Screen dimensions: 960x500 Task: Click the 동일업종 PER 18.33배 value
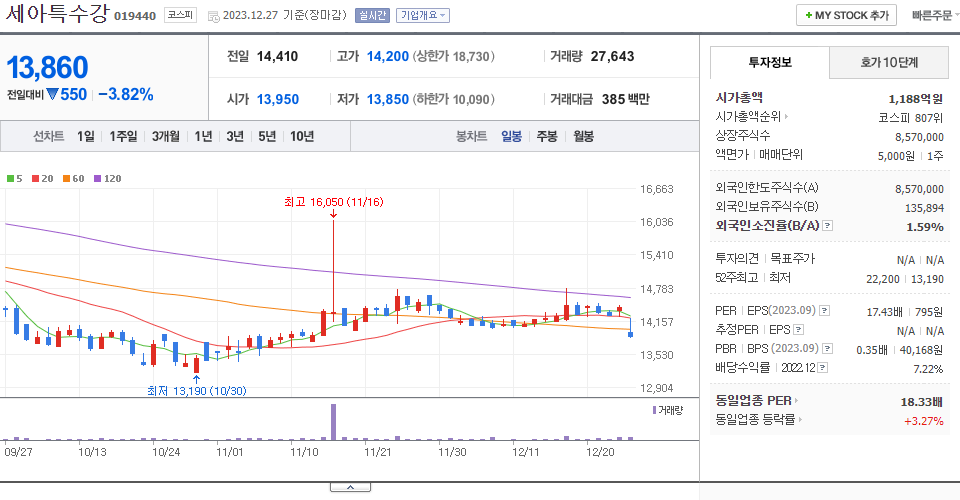click(x=921, y=402)
